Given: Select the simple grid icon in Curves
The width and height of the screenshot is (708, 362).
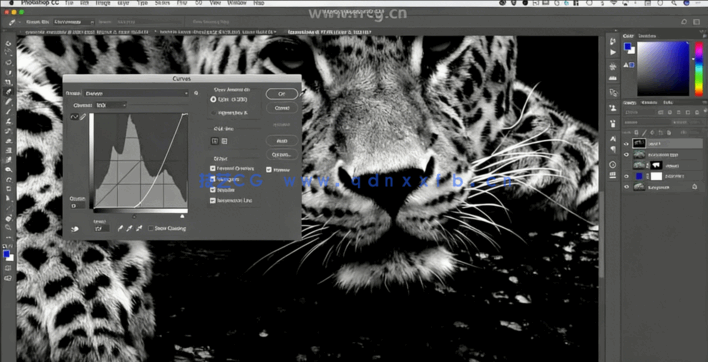Looking at the screenshot, I should 215,141.
